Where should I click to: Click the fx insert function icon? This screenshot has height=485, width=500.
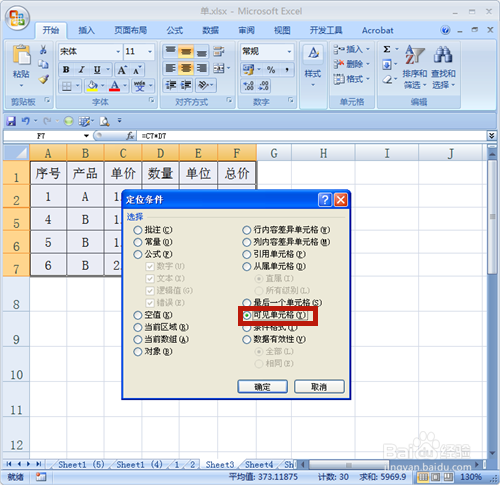click(x=130, y=136)
